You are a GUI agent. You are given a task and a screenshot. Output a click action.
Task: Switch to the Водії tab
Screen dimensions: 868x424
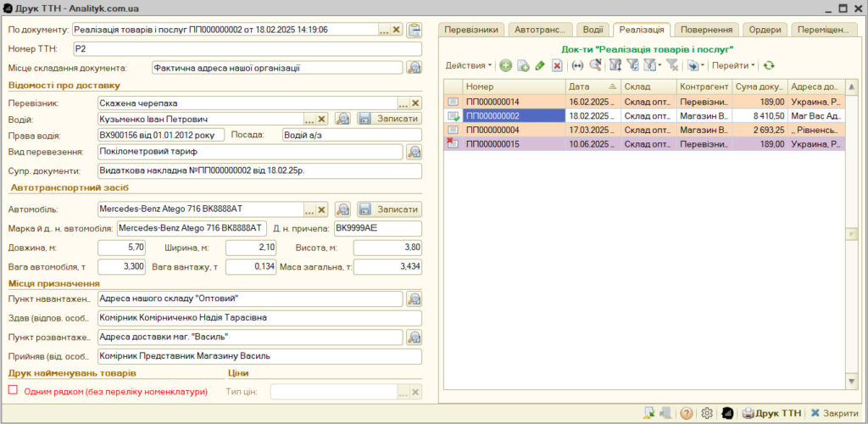(593, 30)
